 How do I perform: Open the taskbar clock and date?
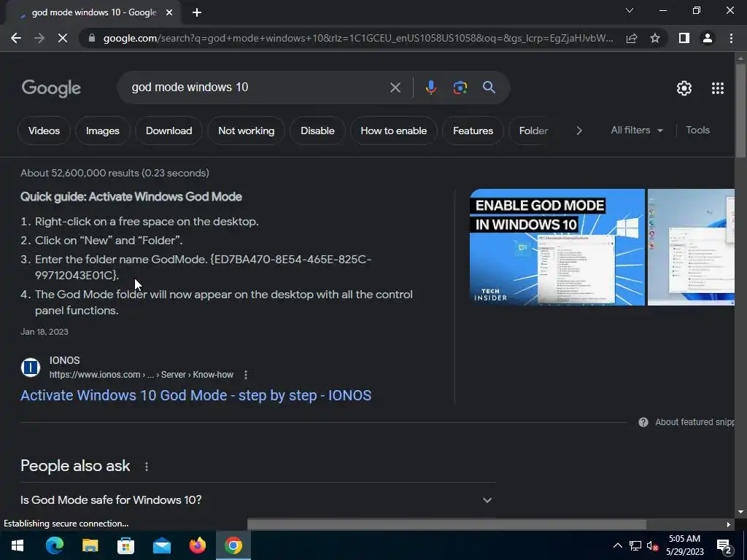pyautogui.click(x=684, y=545)
